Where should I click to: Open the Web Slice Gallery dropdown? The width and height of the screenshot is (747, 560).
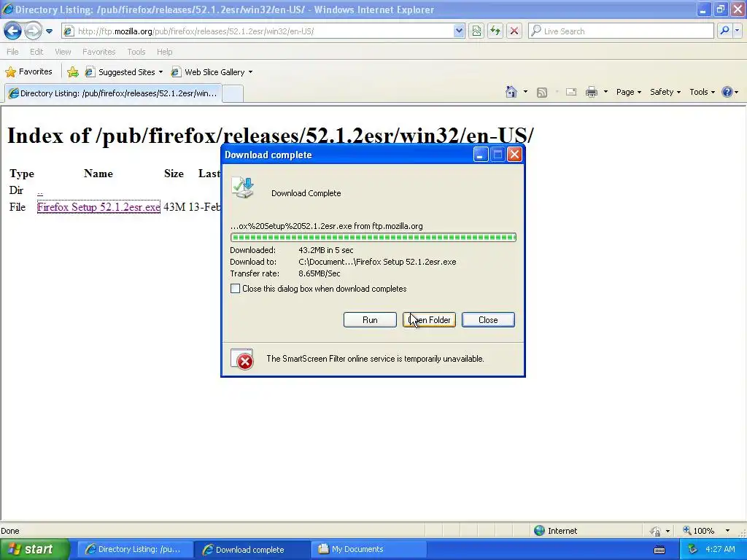tap(212, 72)
